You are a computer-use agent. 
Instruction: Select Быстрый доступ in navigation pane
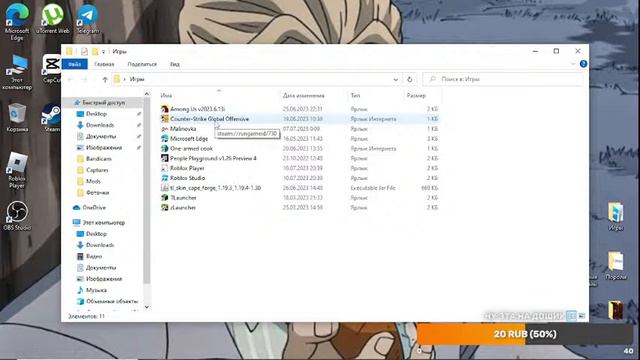[x=103, y=102]
